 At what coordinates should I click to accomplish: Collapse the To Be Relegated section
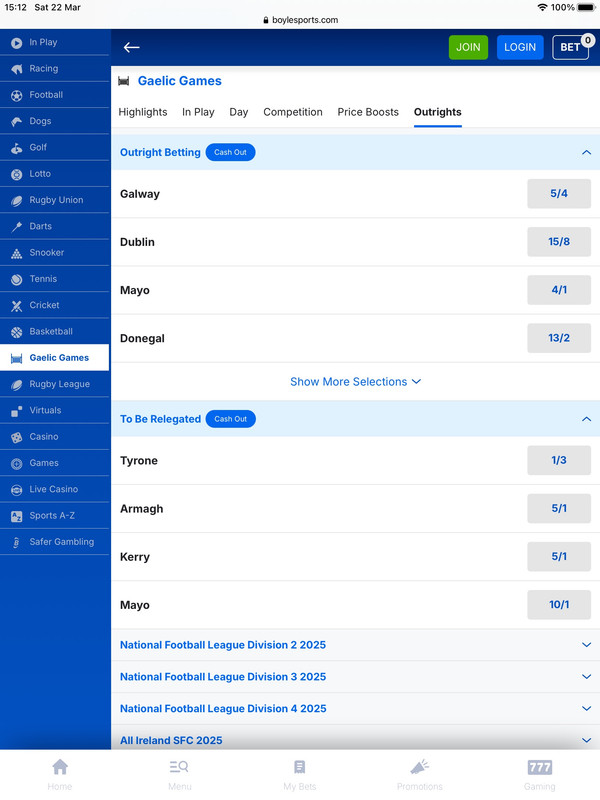(x=586, y=419)
